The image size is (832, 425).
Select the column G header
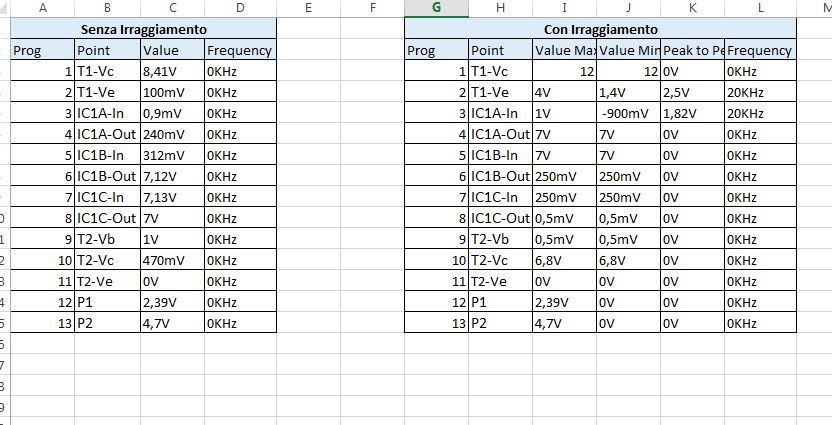click(436, 8)
